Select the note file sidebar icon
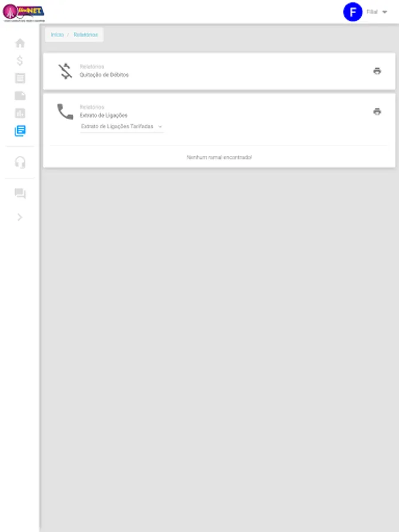 (20, 96)
